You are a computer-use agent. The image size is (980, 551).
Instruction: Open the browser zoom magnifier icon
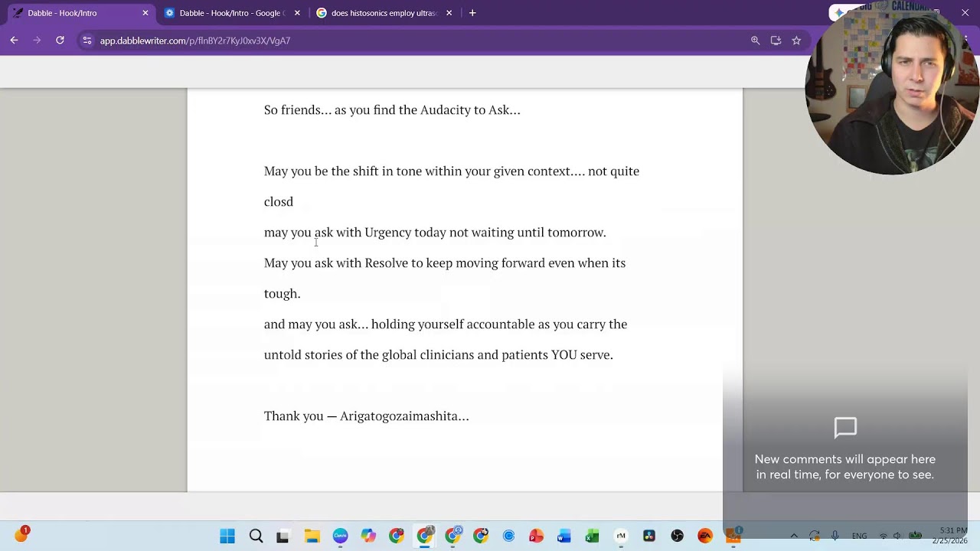point(756,41)
